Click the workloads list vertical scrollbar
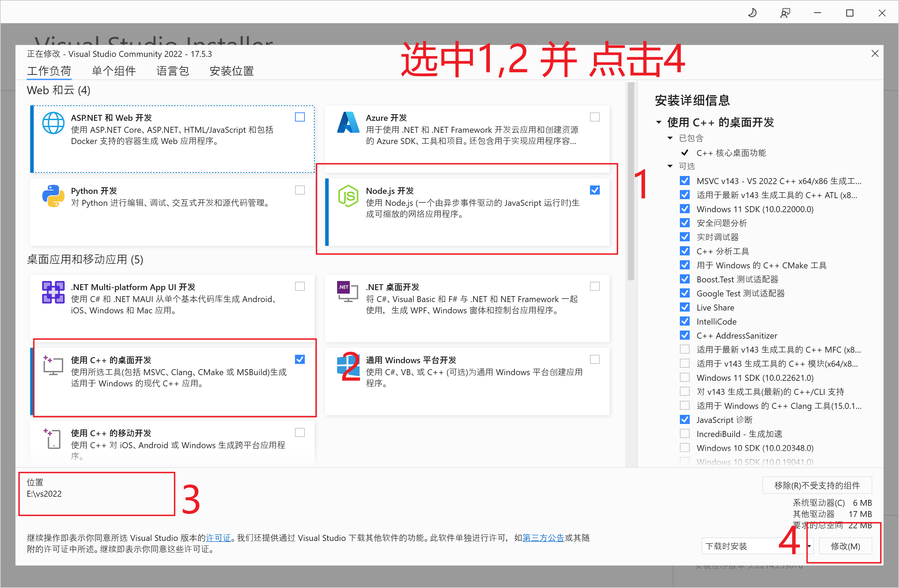This screenshot has height=588, width=899. 631,181
